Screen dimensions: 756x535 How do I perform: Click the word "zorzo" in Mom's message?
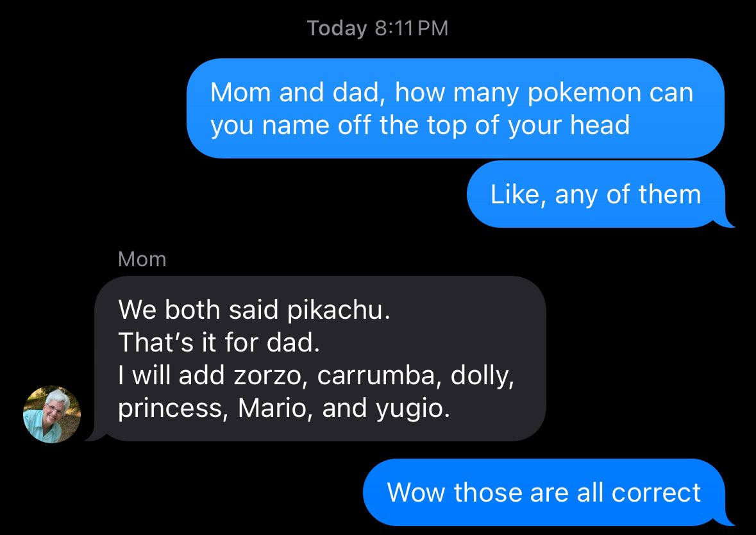pyautogui.click(x=267, y=377)
